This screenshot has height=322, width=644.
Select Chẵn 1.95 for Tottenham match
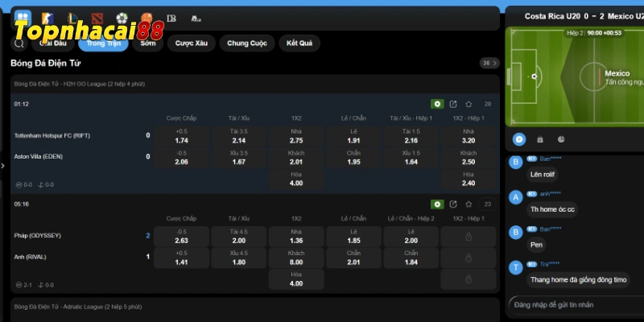353,158
